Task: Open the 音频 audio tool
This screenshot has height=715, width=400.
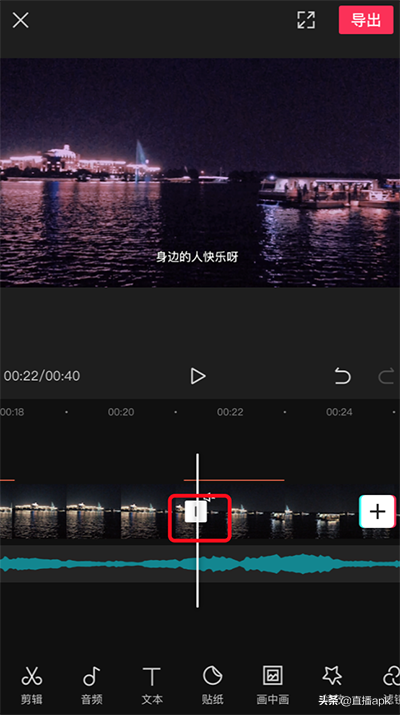Action: tap(92, 684)
